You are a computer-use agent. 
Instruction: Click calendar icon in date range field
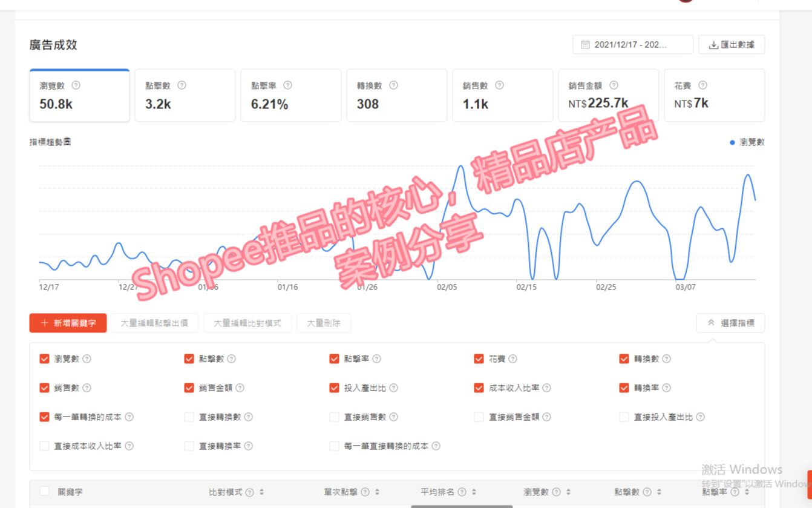(x=585, y=45)
